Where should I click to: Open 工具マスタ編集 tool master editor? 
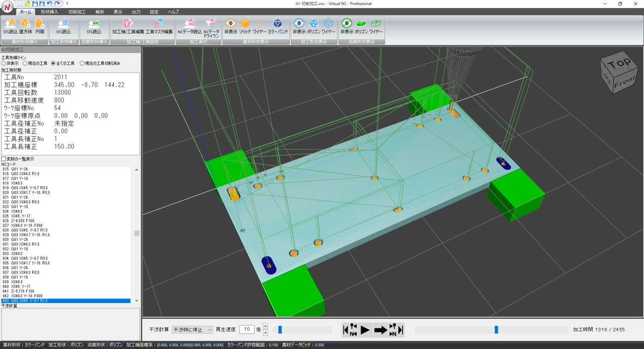pos(159,26)
